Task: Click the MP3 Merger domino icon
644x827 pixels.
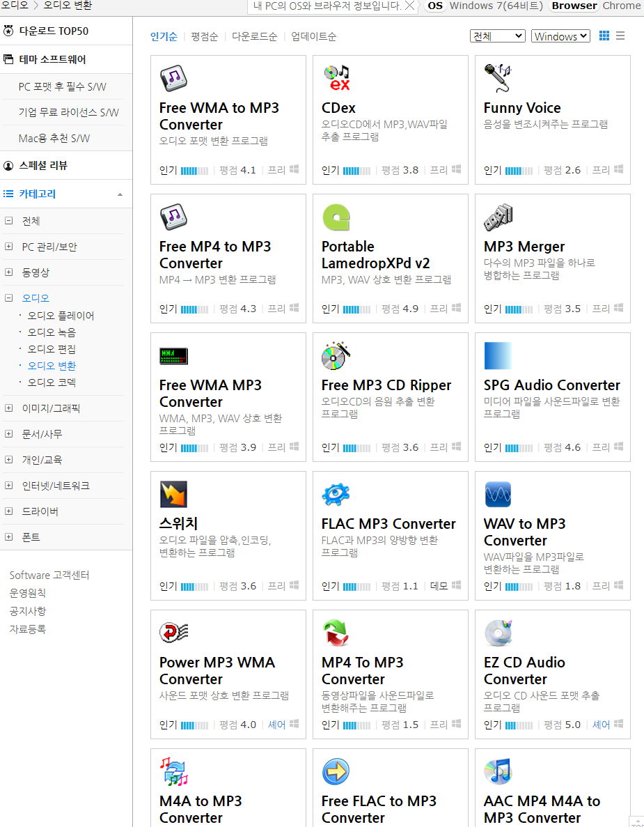Action: tap(498, 217)
